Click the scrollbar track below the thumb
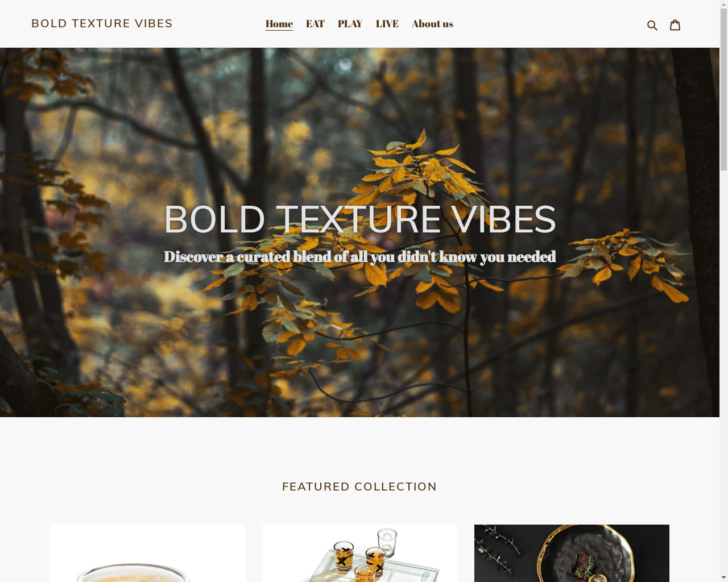Image resolution: width=728 pixels, height=582 pixels. [723, 375]
